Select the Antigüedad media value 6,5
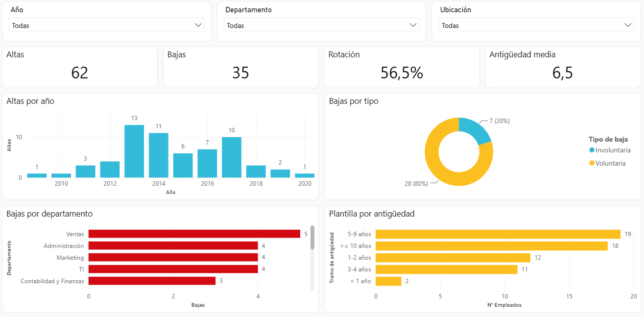The width and height of the screenshot is (644, 317). tap(563, 73)
